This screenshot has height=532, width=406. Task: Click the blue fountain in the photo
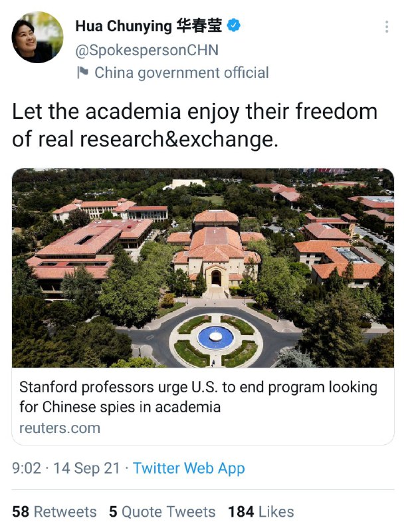[x=215, y=337]
